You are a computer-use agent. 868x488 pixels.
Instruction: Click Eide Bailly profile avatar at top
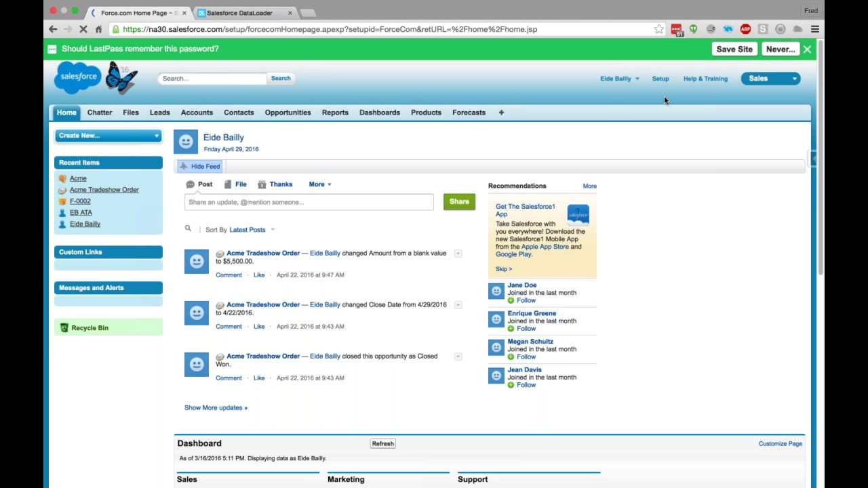[x=186, y=142]
